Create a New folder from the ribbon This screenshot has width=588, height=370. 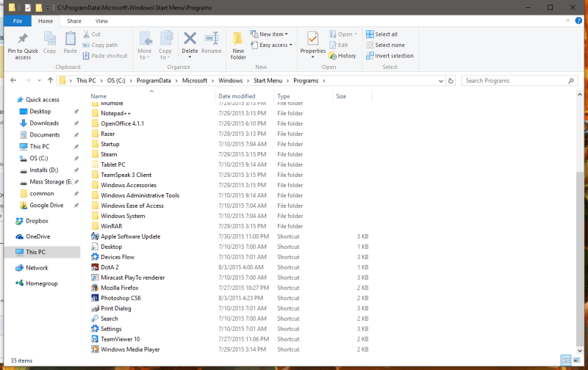238,46
